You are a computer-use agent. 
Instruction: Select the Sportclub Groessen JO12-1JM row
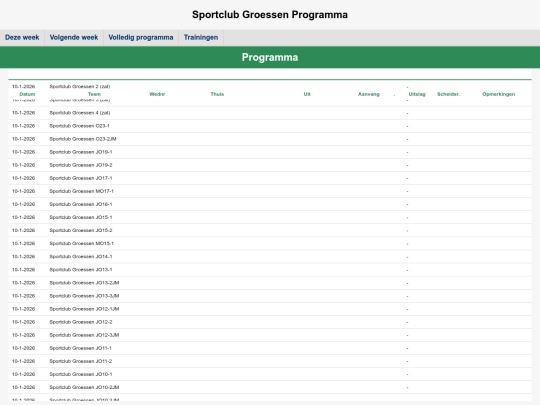[270, 309]
